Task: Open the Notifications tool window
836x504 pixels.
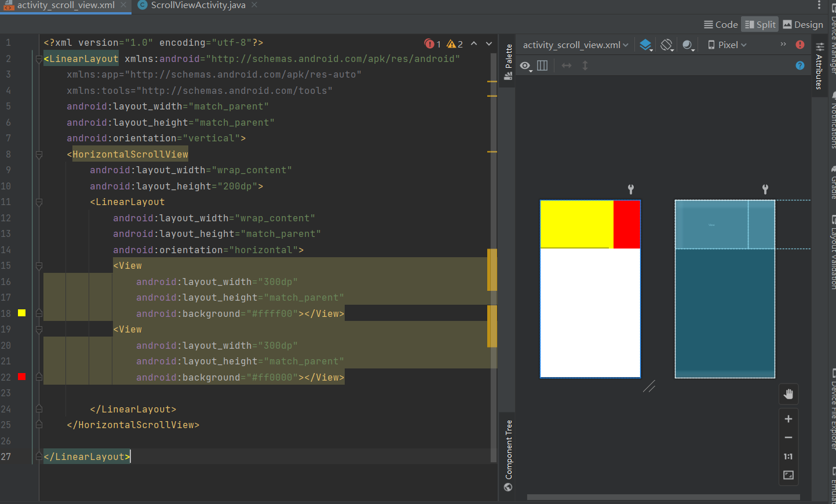Action: (833, 120)
